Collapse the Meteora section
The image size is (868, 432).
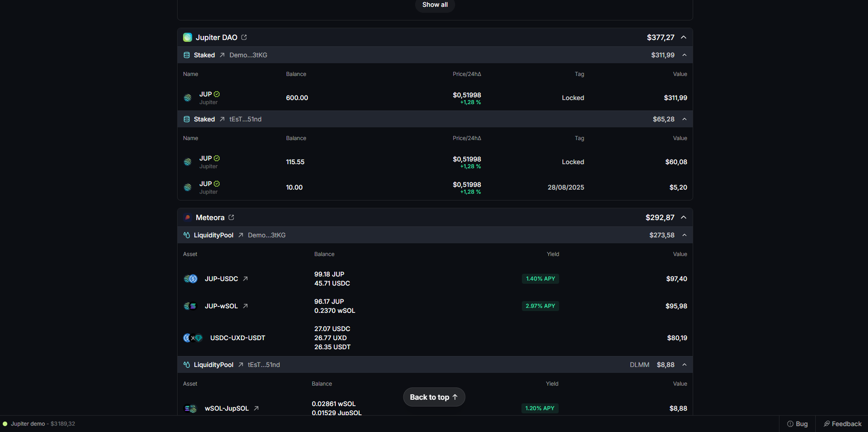pyautogui.click(x=684, y=217)
